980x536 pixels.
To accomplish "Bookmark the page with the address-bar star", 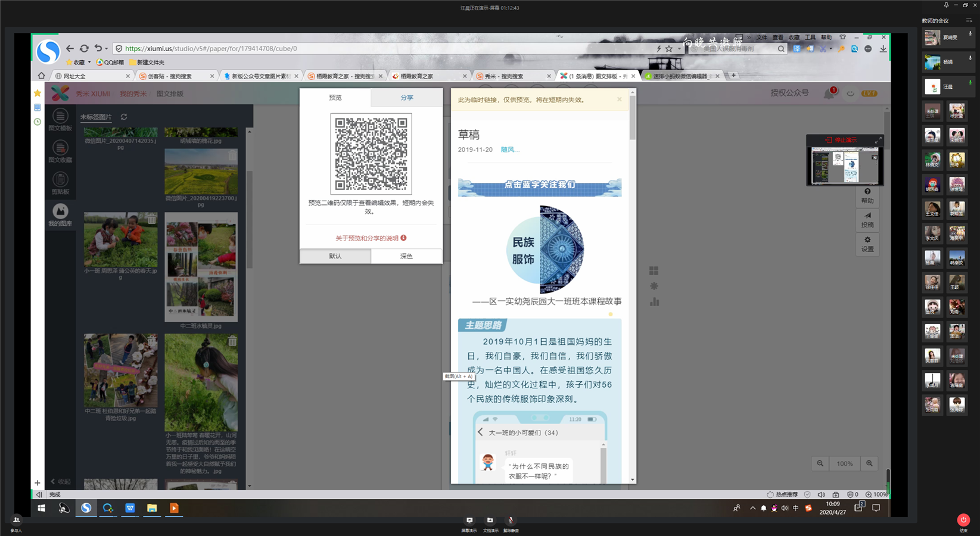I will coord(669,49).
